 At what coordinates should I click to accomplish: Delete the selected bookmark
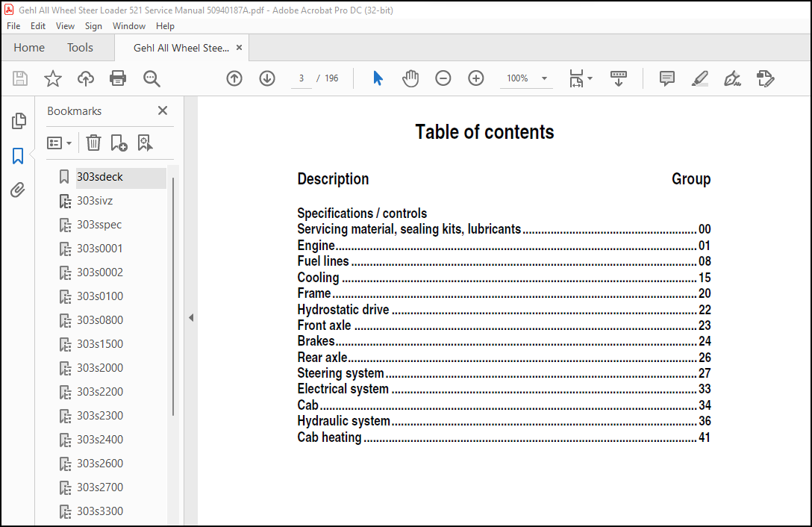click(93, 143)
